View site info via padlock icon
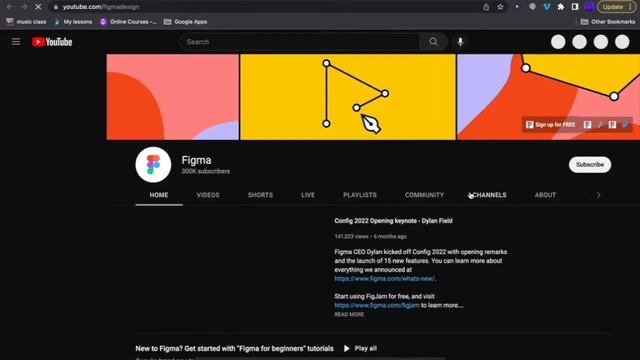This screenshot has width=640, height=360. 56,7
